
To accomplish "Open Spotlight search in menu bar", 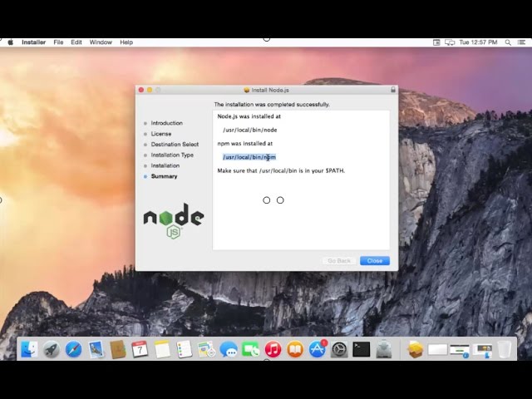I will coord(508,42).
